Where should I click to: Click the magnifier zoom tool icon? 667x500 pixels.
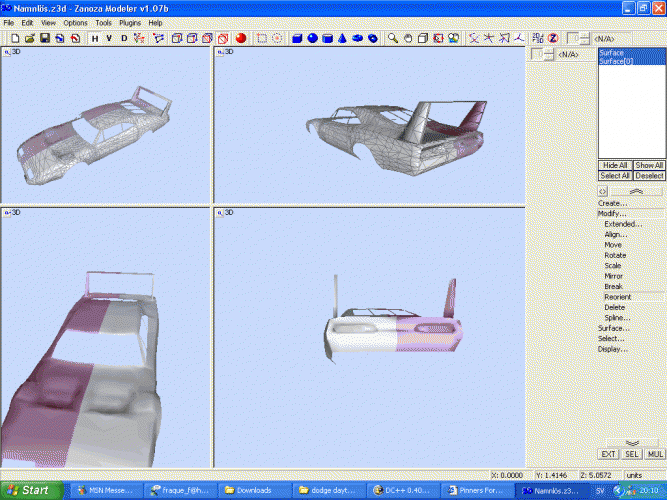(x=393, y=38)
